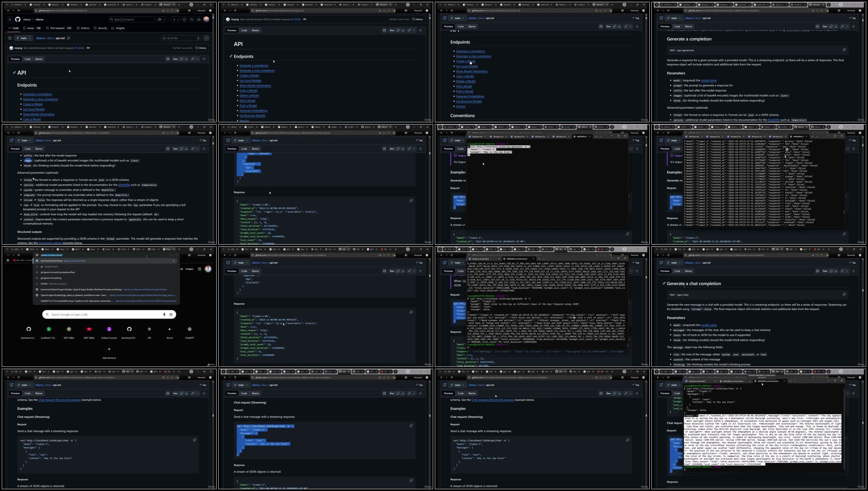Click the copy icon beside POST /api/chat
The width and height of the screenshot is (868, 491).
(x=844, y=295)
